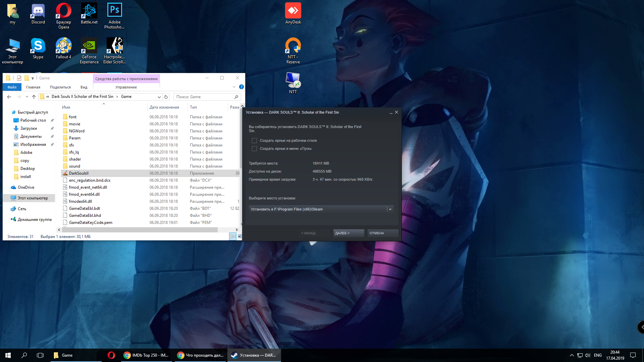Select Сеть in the navigation pane
Viewport: 644px width, 362px height.
(22, 209)
